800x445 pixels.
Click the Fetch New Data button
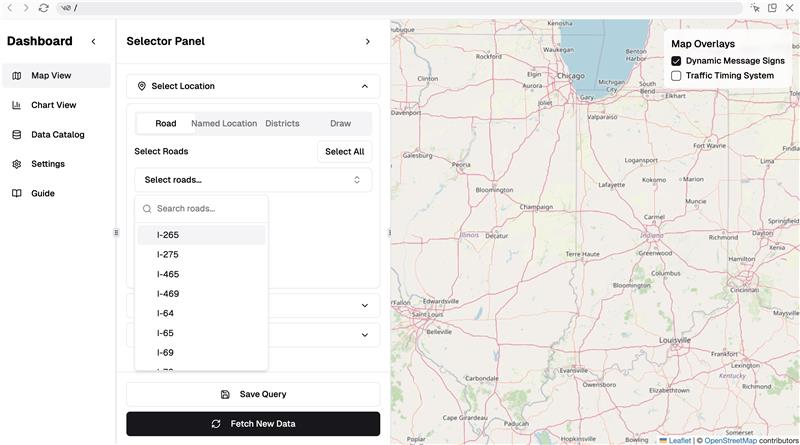(253, 424)
